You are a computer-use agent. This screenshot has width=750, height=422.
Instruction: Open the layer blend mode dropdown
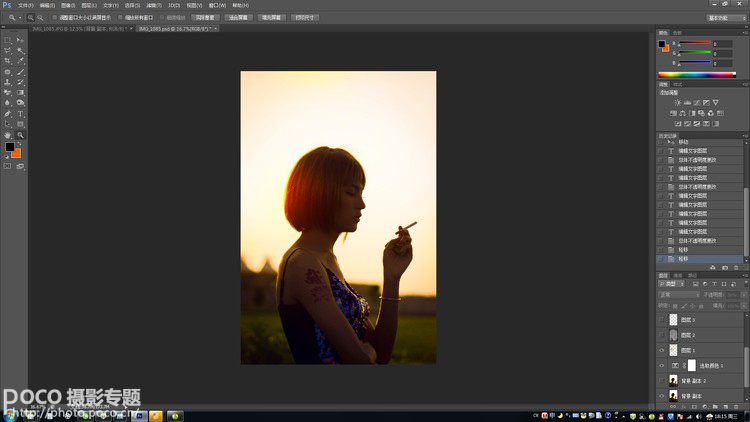[679, 295]
